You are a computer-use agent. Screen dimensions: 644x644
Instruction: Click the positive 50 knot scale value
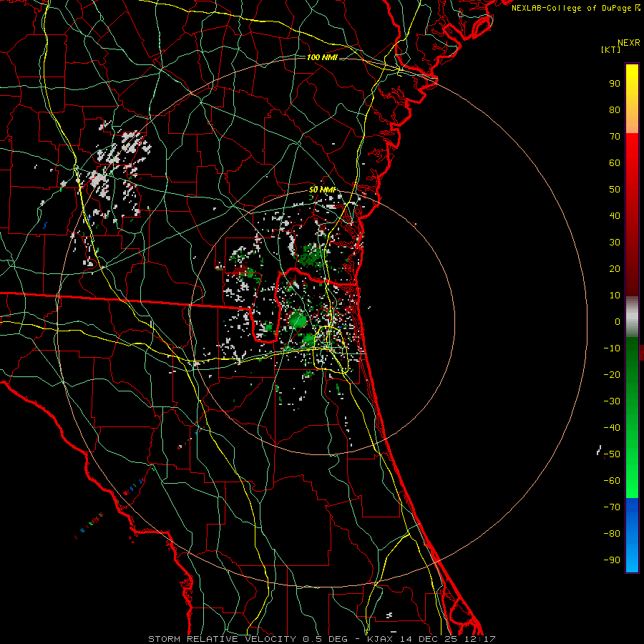pyautogui.click(x=615, y=190)
